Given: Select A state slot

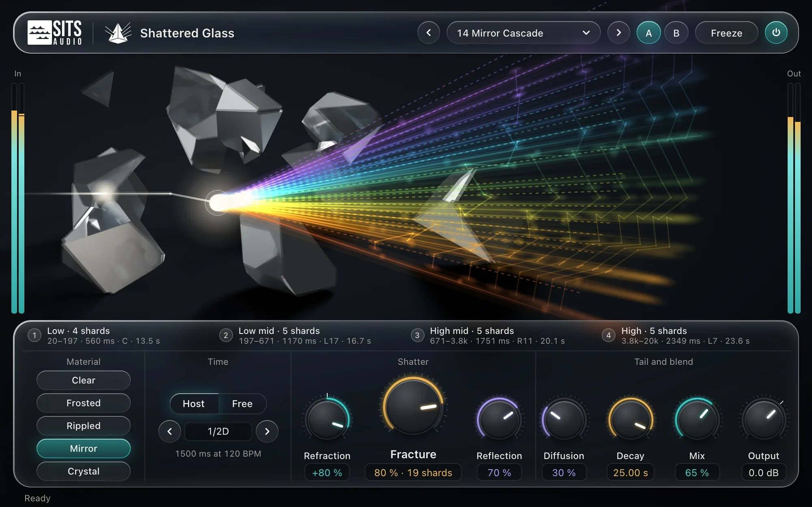Looking at the screenshot, I should point(648,33).
